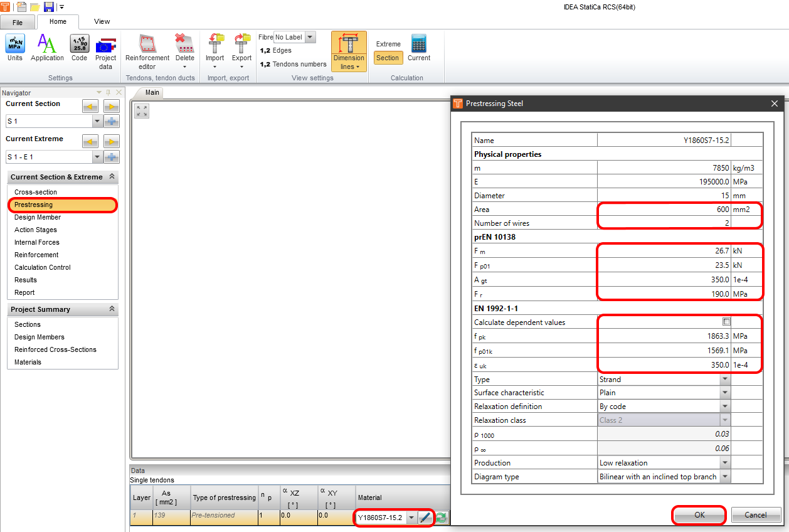Toggle the Section extreme button
The image size is (789, 532).
pos(388,58)
